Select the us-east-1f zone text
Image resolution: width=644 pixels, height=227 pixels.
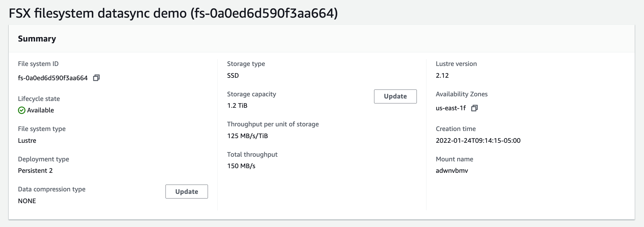coord(451,108)
